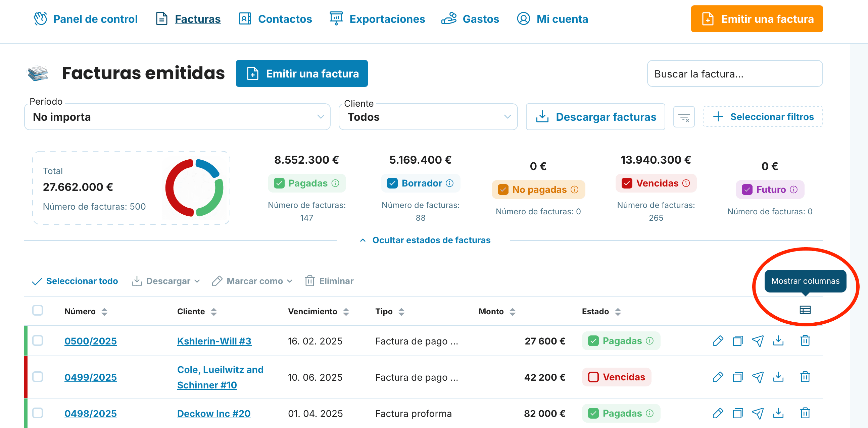Toggle the select-all checkbox in table header
Viewport: 868px width, 428px height.
tap(37, 310)
